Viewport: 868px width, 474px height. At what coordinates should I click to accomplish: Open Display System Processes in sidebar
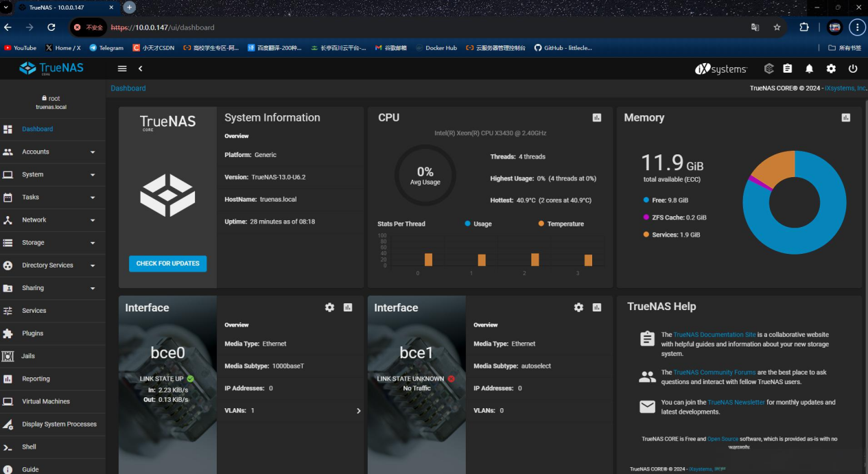[52, 424]
